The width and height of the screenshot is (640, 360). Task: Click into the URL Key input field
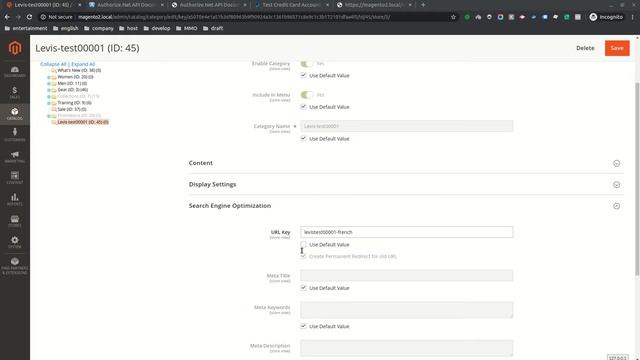[407, 232]
